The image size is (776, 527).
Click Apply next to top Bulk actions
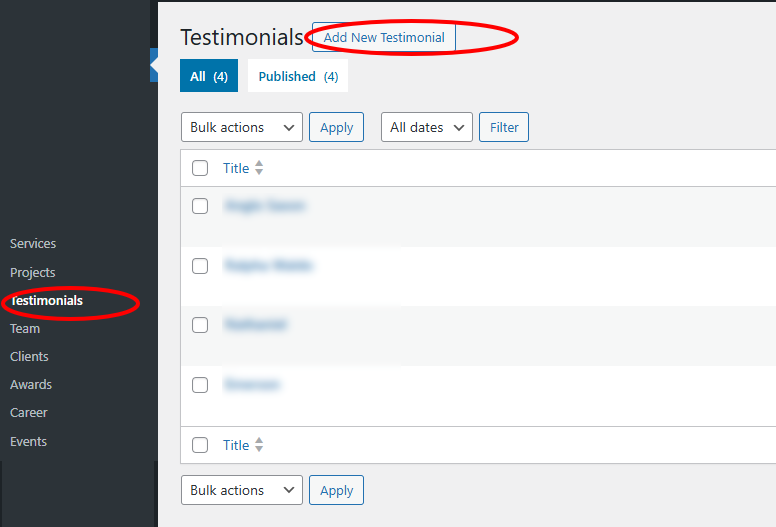click(336, 127)
